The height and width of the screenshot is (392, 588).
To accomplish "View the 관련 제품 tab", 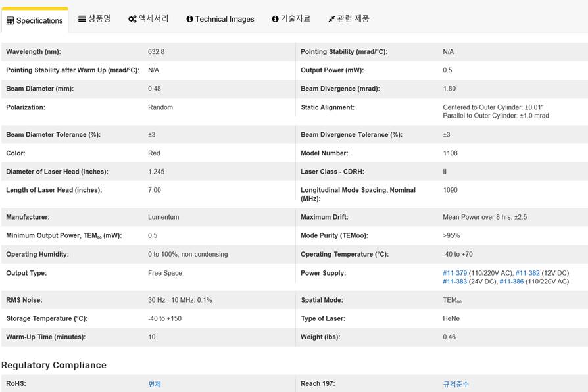I will point(353,18).
